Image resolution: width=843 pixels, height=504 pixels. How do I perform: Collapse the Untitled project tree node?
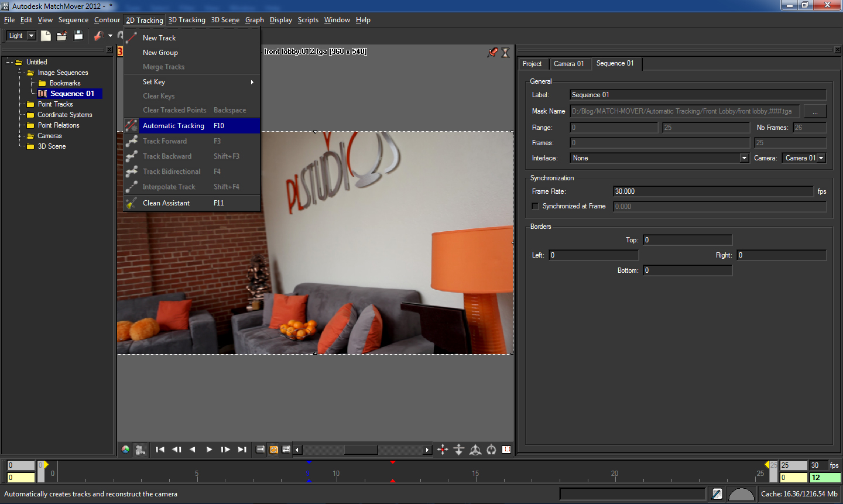9,62
